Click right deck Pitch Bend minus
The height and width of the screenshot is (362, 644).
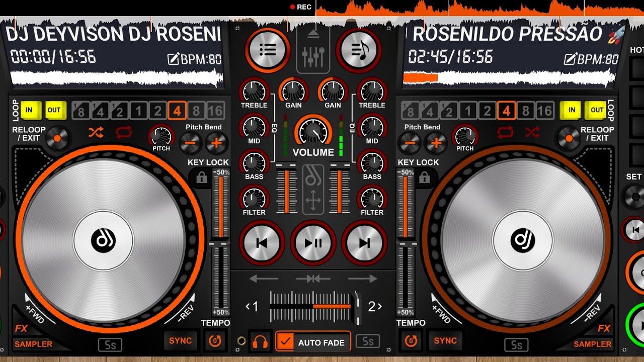tap(410, 143)
